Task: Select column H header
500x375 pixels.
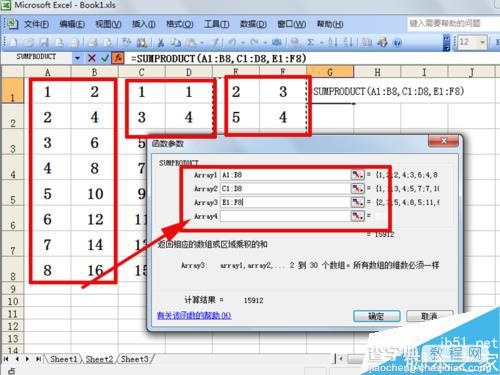Action: pos(377,72)
